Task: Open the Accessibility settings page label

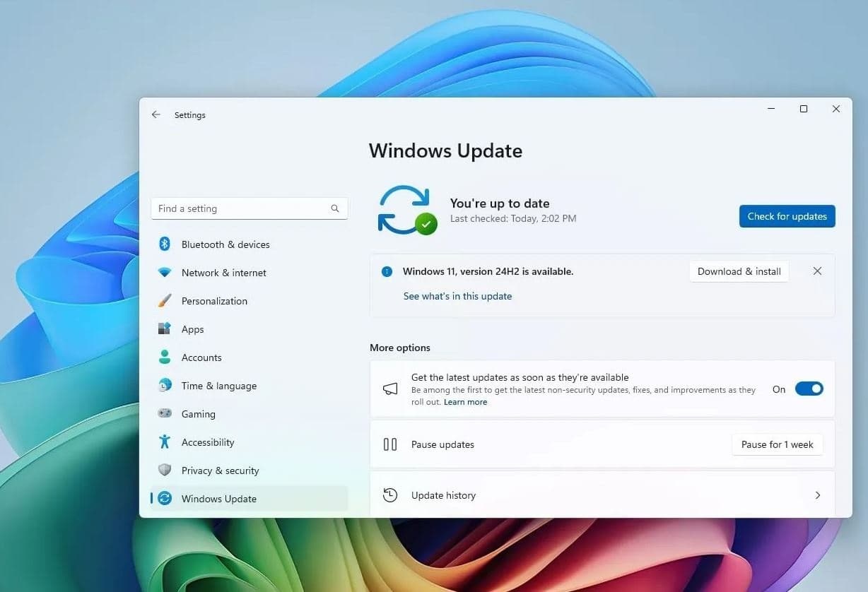Action: pyautogui.click(x=208, y=442)
